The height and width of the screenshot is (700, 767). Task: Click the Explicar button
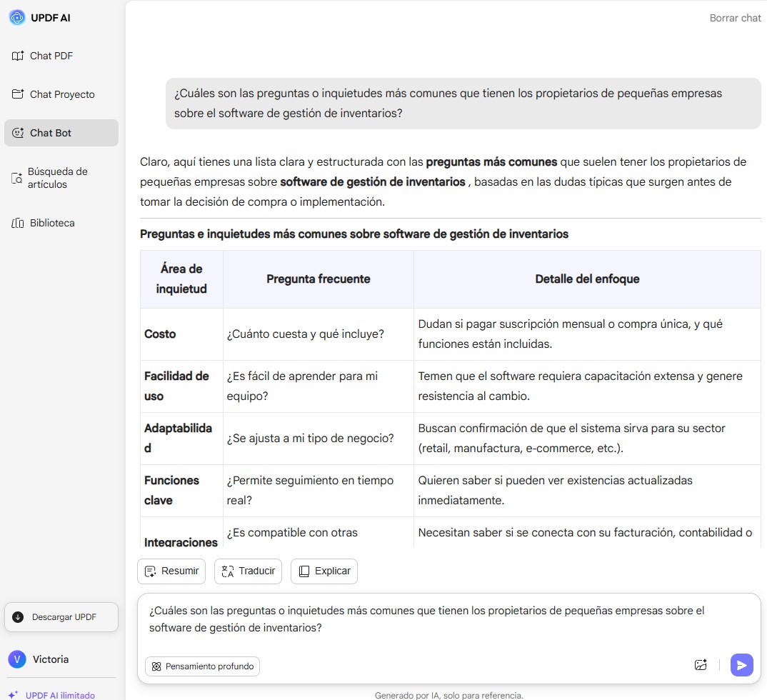[x=324, y=571]
